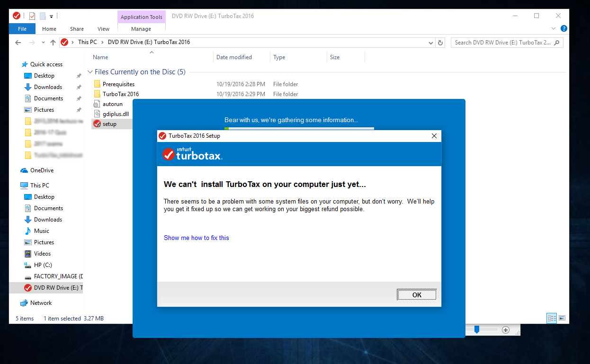Click the zoom in plus button
The image size is (590, 364).
pyautogui.click(x=505, y=330)
